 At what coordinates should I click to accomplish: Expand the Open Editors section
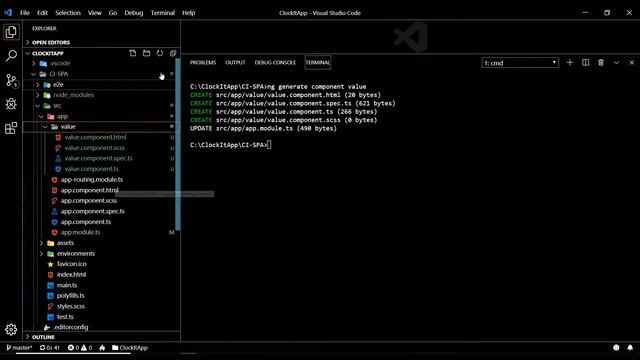click(101, 42)
